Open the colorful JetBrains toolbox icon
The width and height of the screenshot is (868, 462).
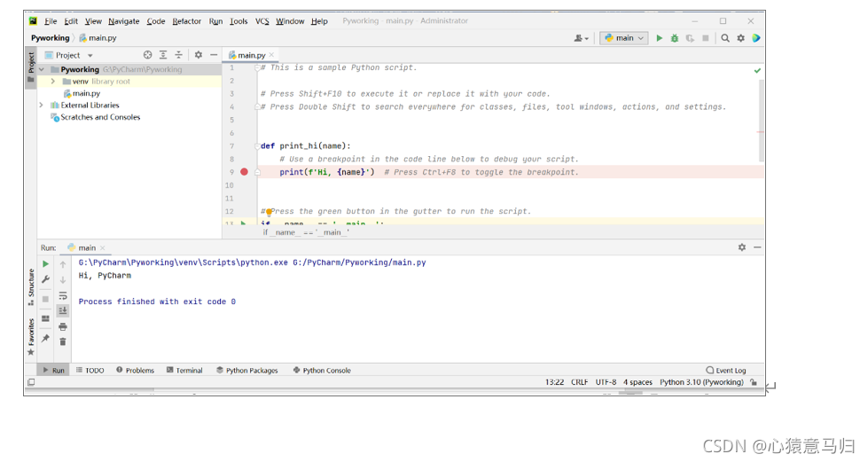click(x=756, y=38)
